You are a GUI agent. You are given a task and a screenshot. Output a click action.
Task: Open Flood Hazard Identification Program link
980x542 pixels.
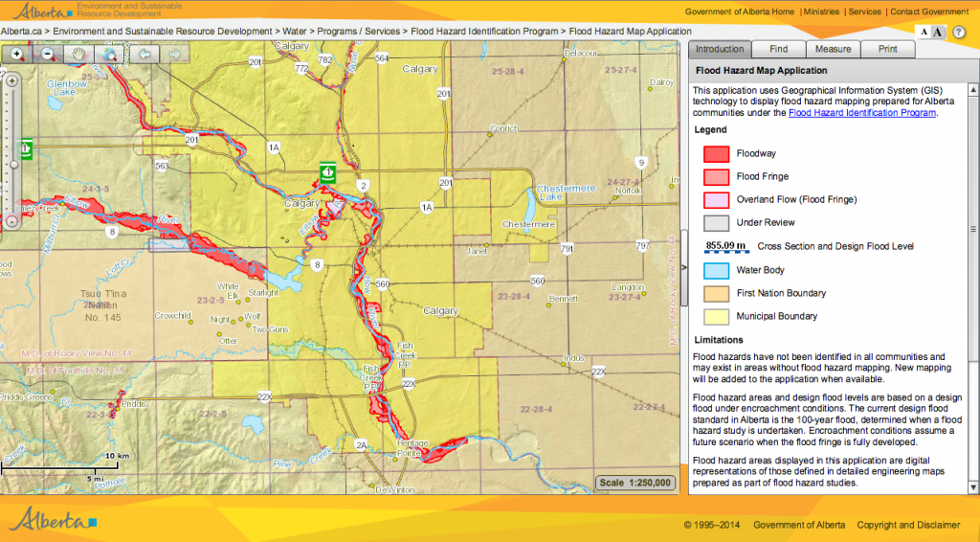click(x=862, y=113)
